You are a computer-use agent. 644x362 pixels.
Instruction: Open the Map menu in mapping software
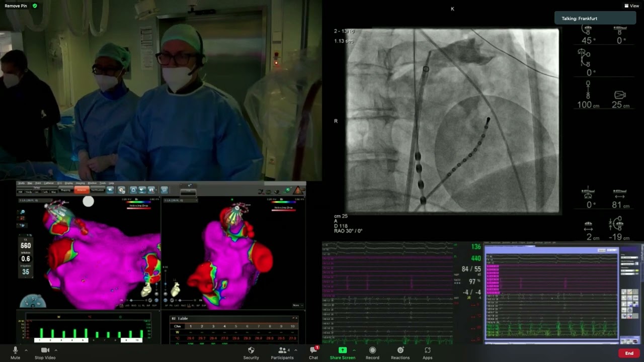coord(30,183)
